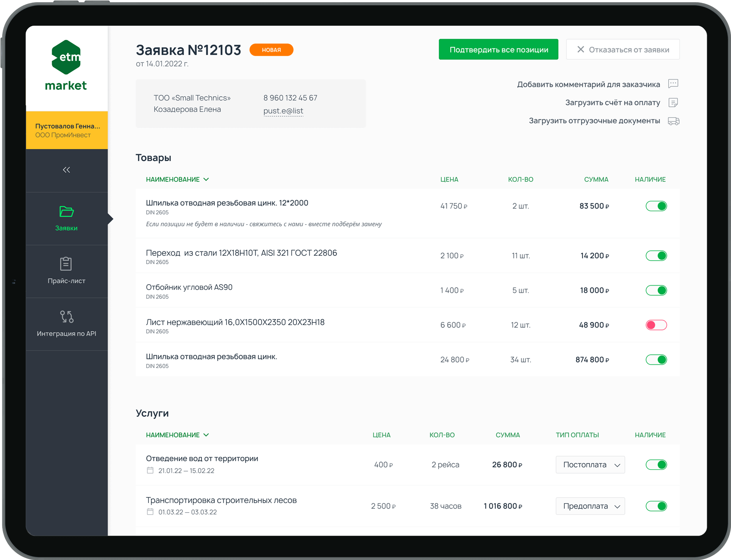
Task: Enable availability for Лист нержавеющий
Action: pos(656,325)
